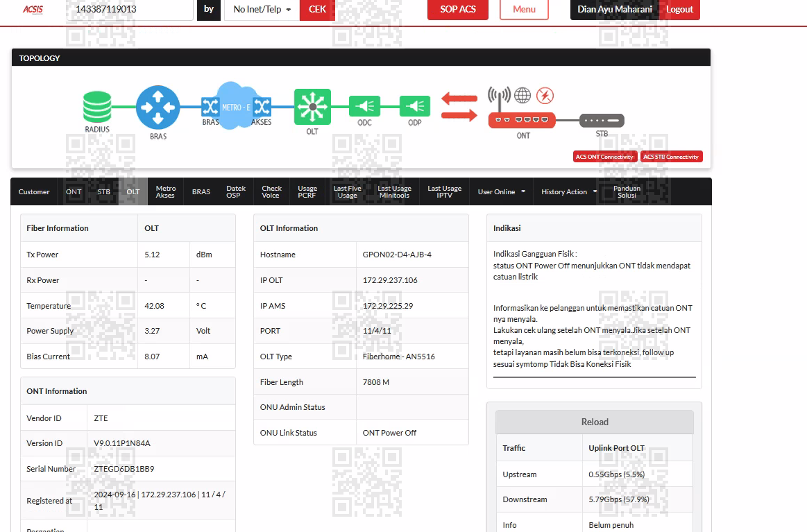807x532 pixels.
Task: Open the BRAS tab
Action: (x=201, y=191)
